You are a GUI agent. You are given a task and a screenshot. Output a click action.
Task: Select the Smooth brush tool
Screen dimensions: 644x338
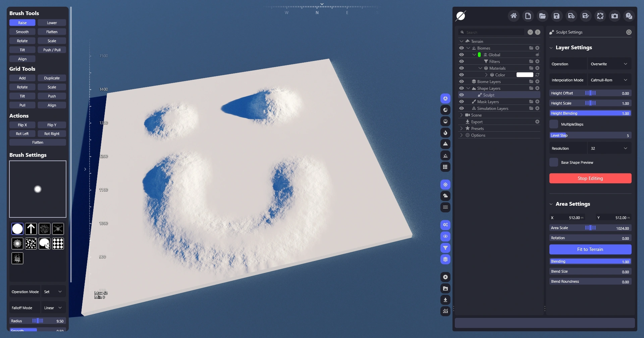22,32
